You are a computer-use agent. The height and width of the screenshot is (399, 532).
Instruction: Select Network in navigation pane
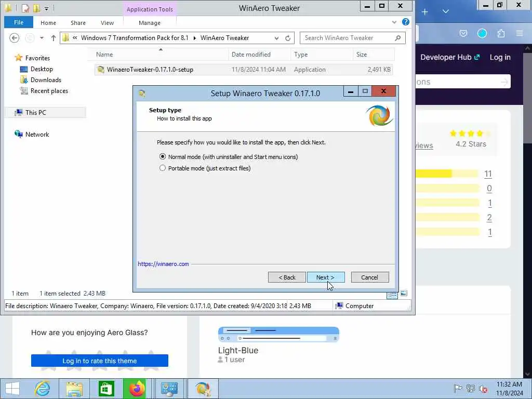[x=32, y=135]
